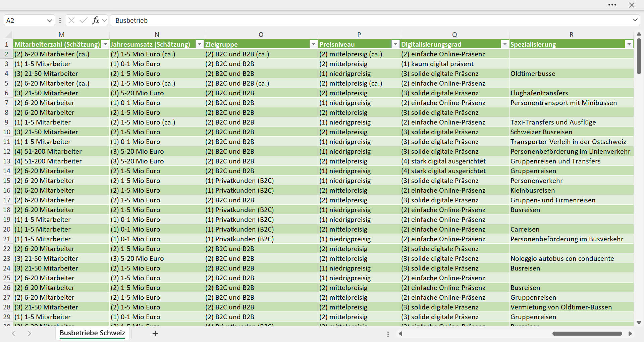Close the window with X button
Screen dimensions: 644x342
click(x=632, y=5)
